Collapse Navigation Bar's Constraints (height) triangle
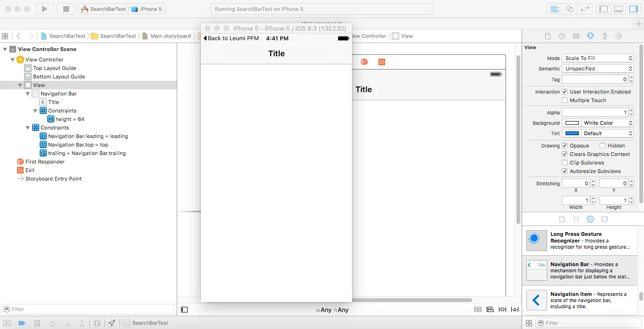The width and height of the screenshot is (644, 329). coord(35,111)
